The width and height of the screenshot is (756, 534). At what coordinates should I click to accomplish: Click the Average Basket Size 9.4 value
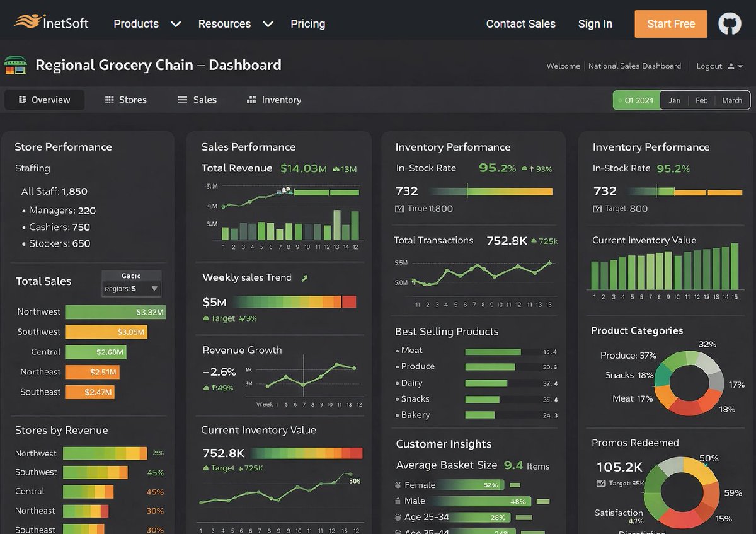(x=513, y=465)
